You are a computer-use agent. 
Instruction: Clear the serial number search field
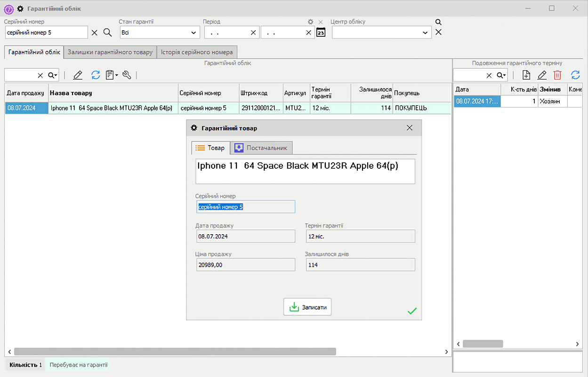coord(95,33)
